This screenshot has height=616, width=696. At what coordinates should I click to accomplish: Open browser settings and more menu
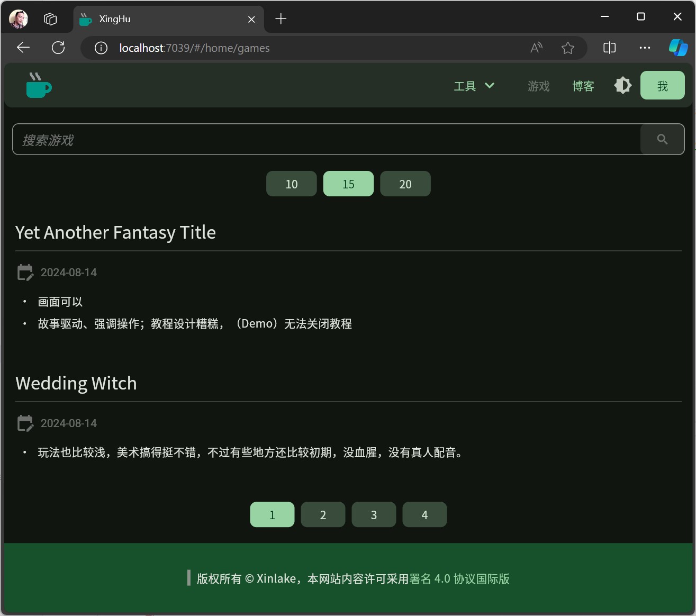645,48
